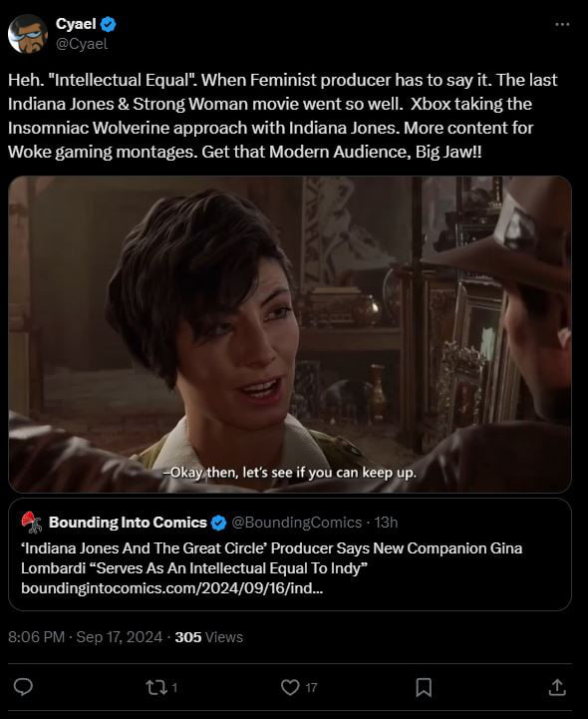The image size is (588, 719).
Task: Click Cyael's profile avatar
Action: pos(28,34)
